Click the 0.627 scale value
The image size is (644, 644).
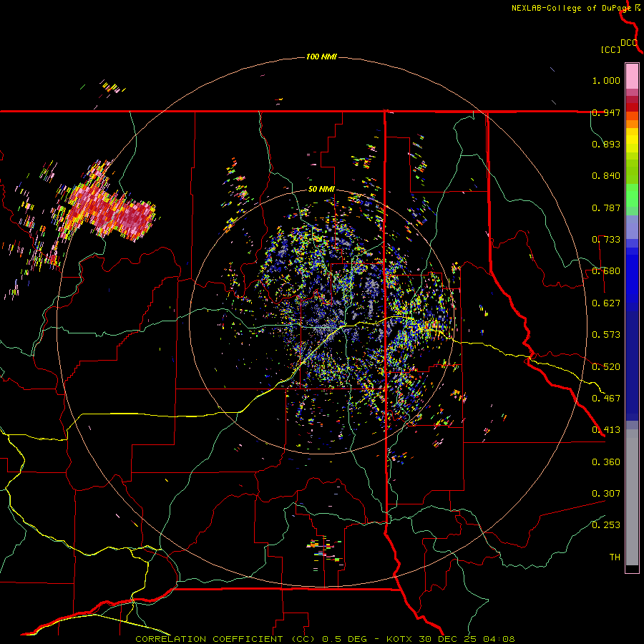click(x=606, y=303)
